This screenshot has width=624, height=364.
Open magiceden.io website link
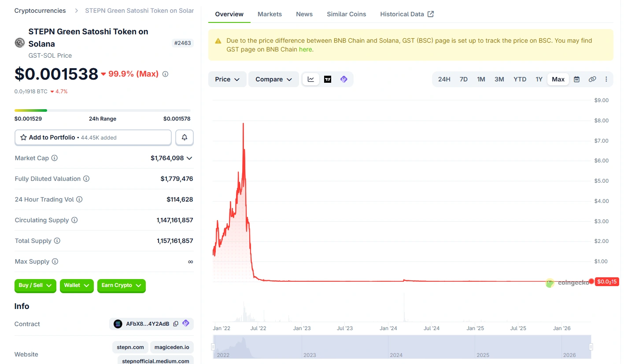[172, 347]
